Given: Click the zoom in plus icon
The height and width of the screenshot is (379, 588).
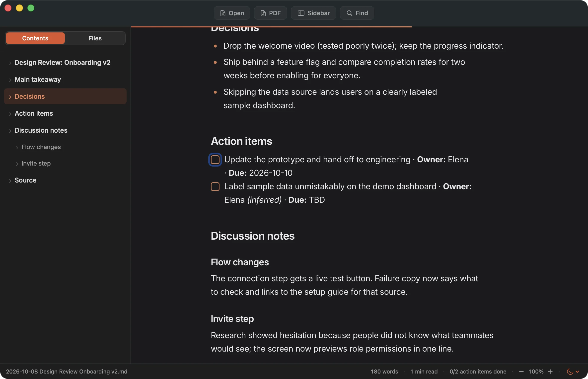Looking at the screenshot, I should pyautogui.click(x=550, y=372).
